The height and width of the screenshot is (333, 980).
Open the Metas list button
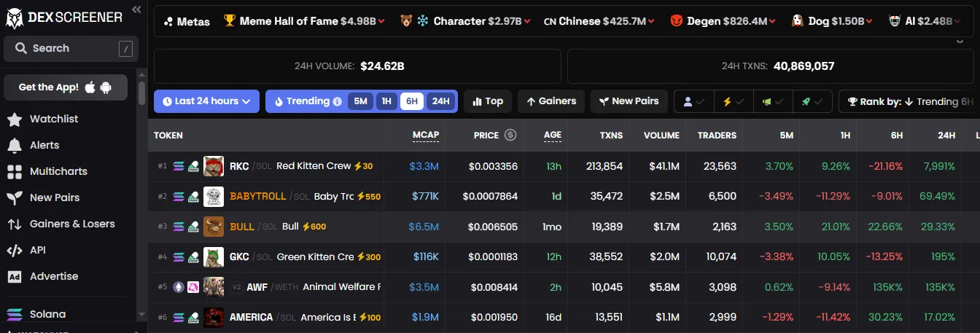[187, 21]
